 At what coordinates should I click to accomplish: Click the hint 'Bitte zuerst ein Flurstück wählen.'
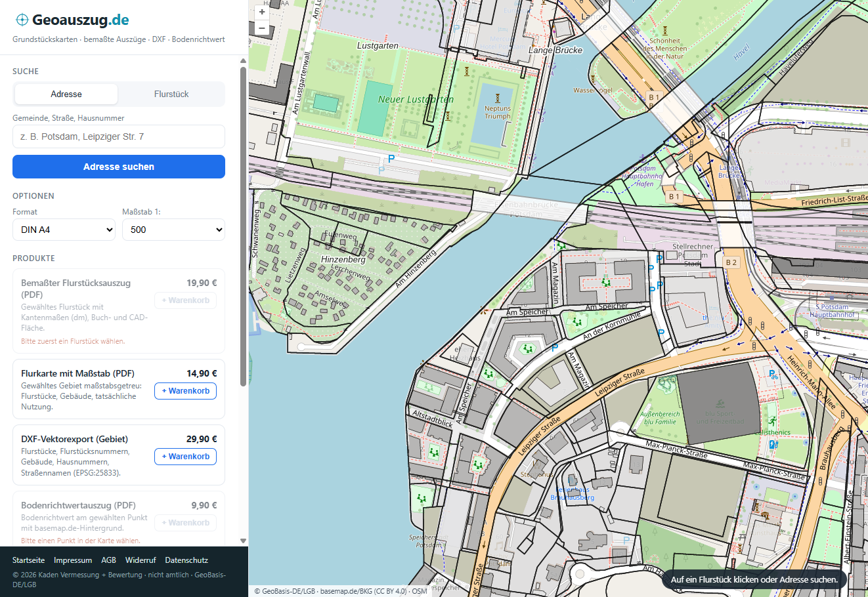(73, 341)
